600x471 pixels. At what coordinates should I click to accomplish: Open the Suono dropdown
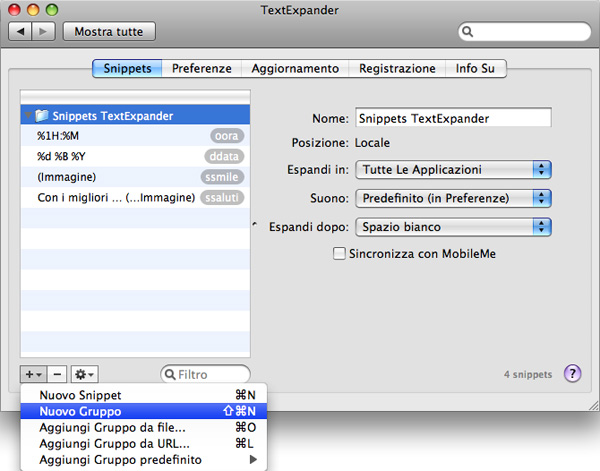click(455, 198)
